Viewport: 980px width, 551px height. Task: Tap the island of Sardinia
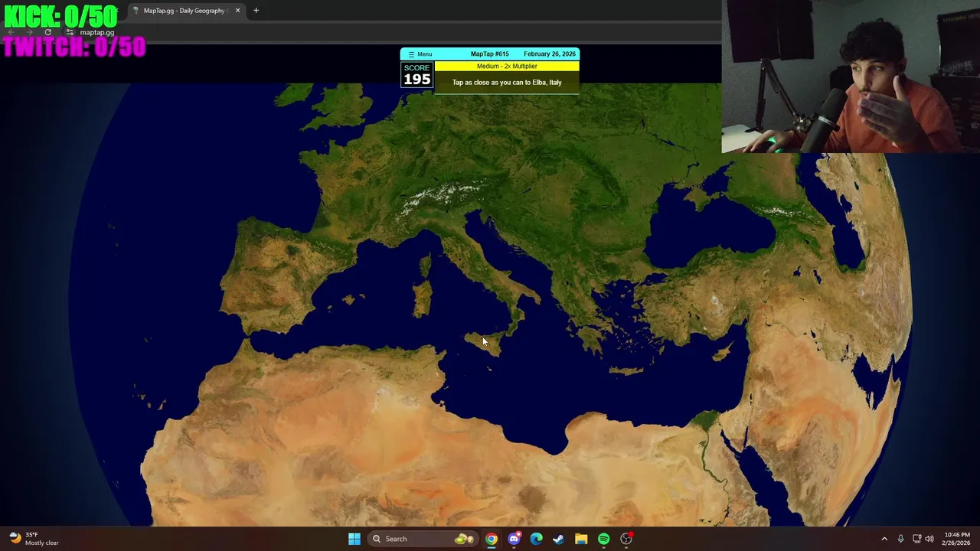point(421,298)
